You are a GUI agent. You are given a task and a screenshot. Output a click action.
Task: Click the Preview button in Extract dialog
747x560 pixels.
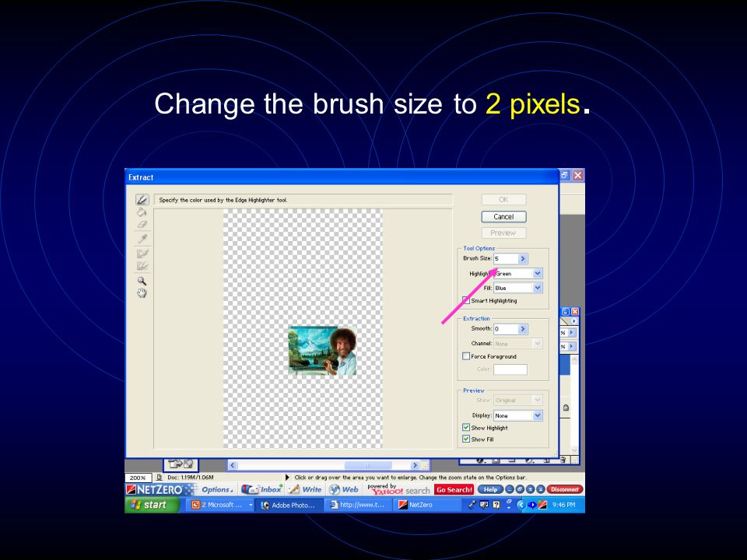(x=503, y=233)
